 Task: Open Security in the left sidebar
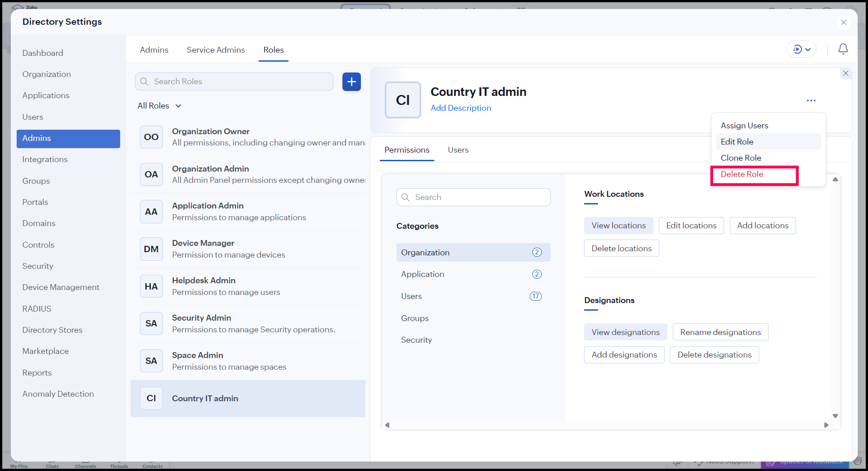tap(38, 266)
